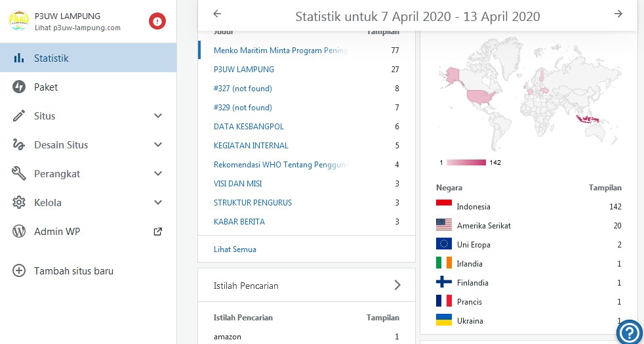This screenshot has width=644, height=344.
Task: Click the Finlandia flag icon
Action: pyautogui.click(x=443, y=282)
